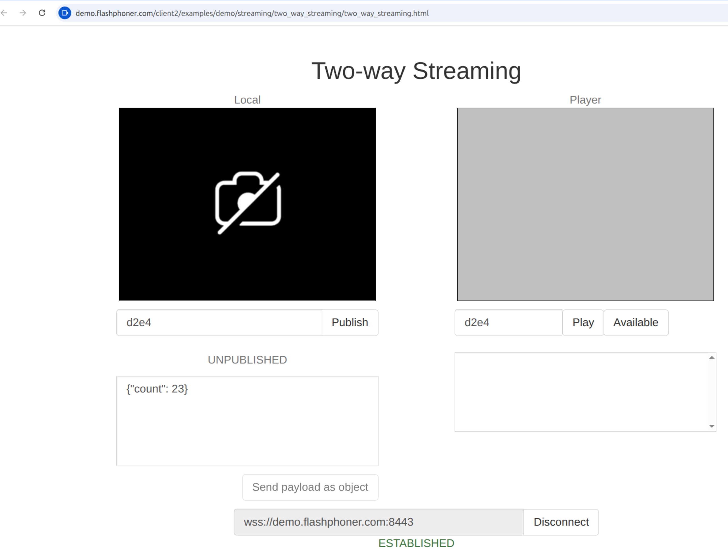Click the Disconnect button

(x=561, y=522)
